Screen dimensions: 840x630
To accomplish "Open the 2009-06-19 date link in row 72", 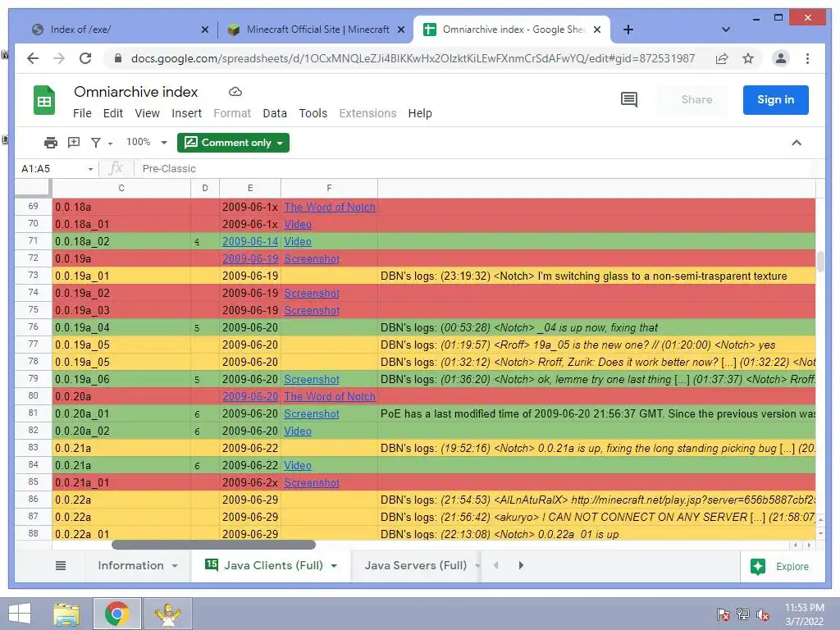I will tap(250, 258).
